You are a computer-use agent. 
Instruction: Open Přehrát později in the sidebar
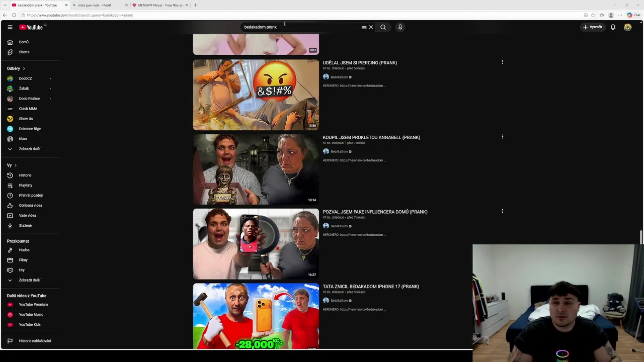coord(30,196)
